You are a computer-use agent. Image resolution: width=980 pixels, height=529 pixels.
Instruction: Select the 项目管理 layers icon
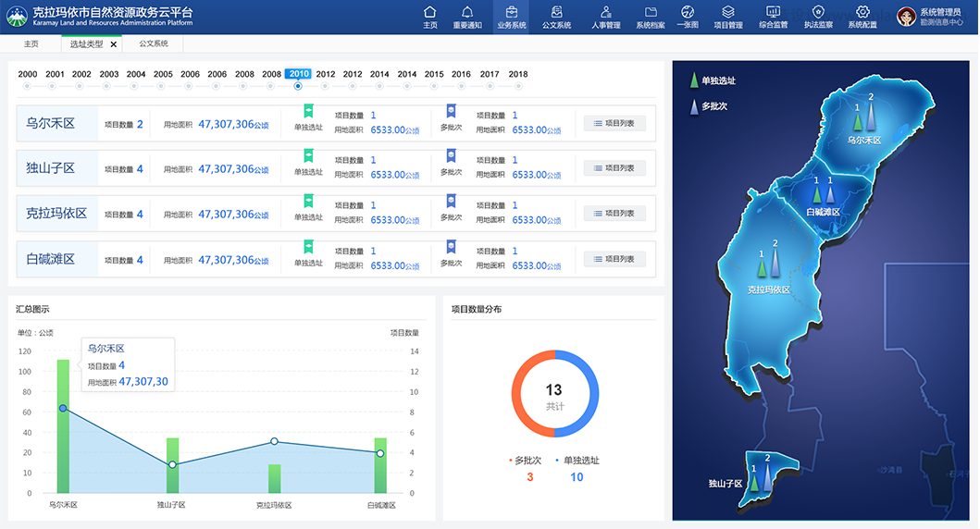[728, 12]
